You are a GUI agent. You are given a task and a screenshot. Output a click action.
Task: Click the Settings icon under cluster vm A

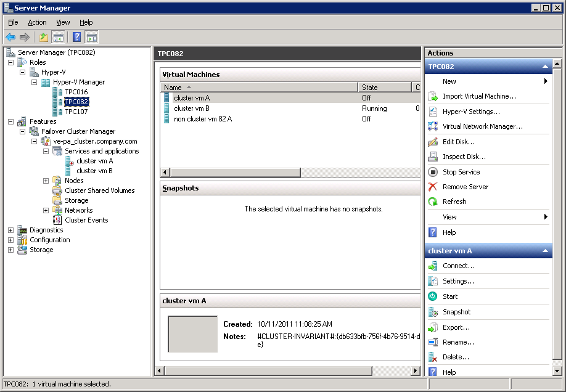433,281
